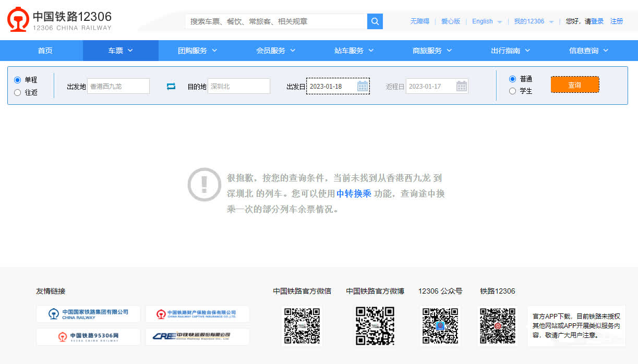This screenshot has height=364, width=638.
Task: Expand the 我的12306 account dropdown
Action: pos(534,21)
